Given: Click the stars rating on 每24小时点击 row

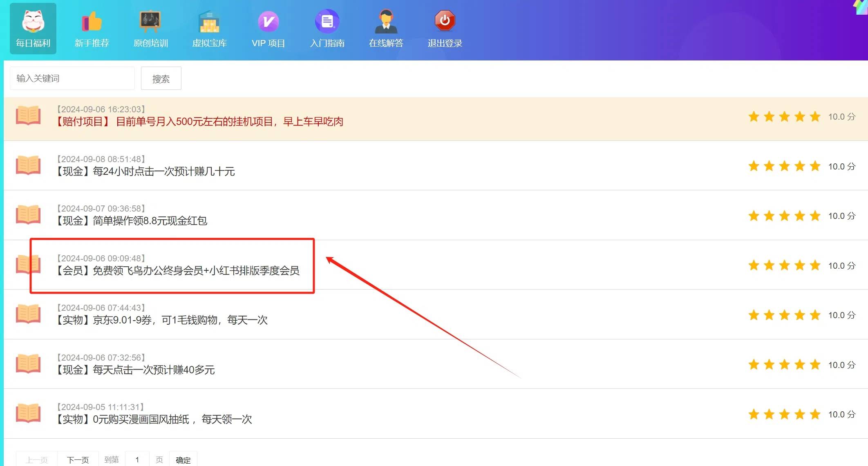Looking at the screenshot, I should (784, 166).
